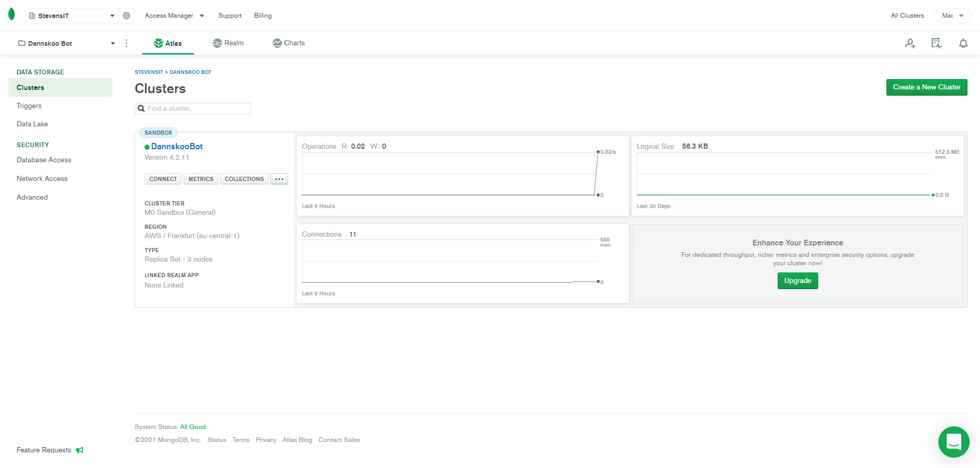Open the project activity feed icon
Viewport: 980px width, 468px height.
936,44
